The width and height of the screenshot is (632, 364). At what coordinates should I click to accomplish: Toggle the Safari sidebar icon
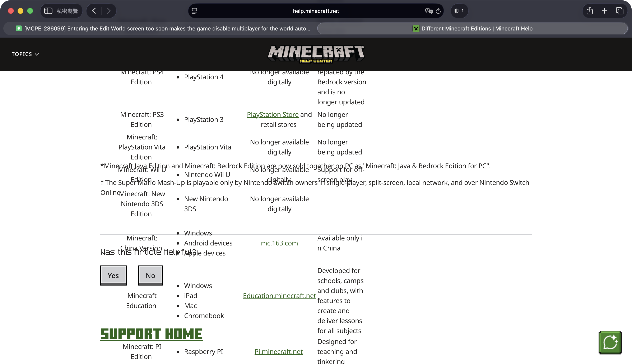click(48, 11)
